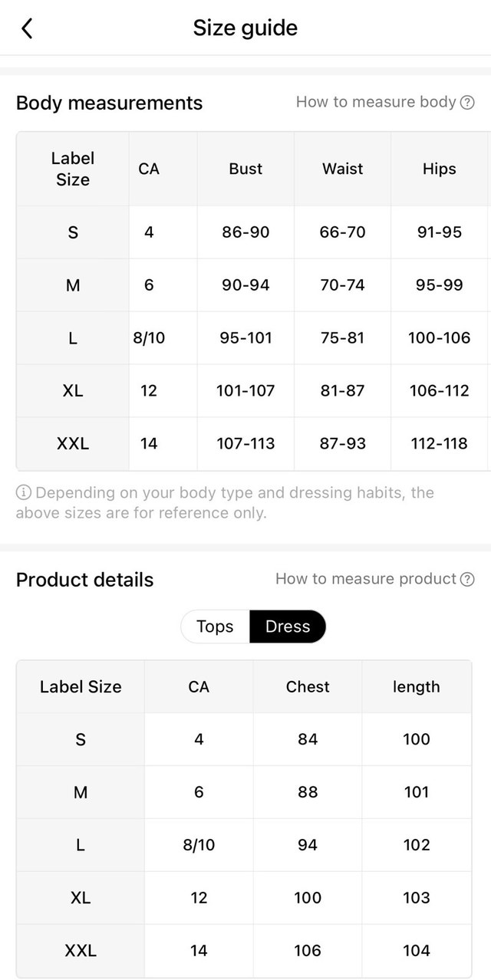Tap the Body measurements heading

click(x=109, y=104)
